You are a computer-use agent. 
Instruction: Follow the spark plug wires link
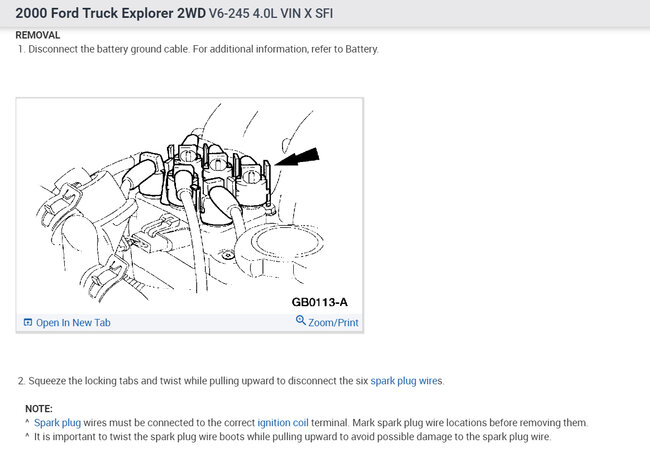coord(406,381)
